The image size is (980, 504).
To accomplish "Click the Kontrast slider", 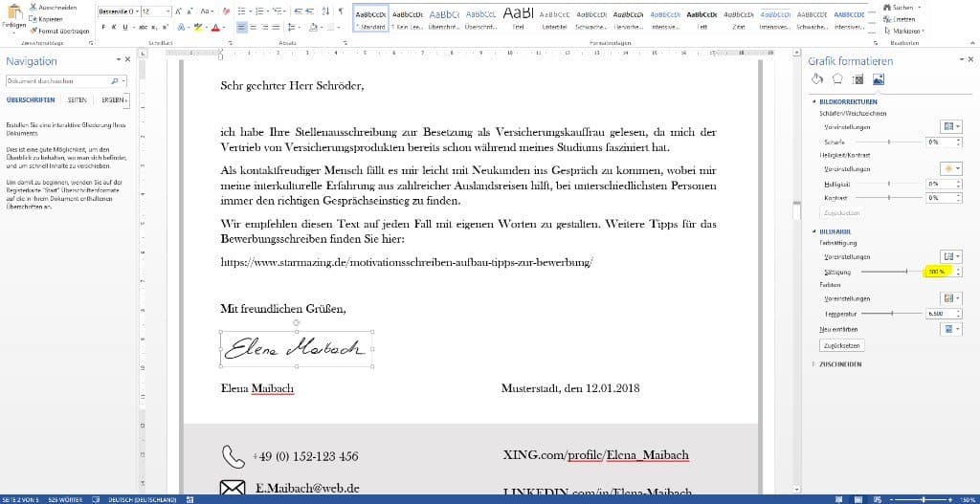I will coord(891,198).
